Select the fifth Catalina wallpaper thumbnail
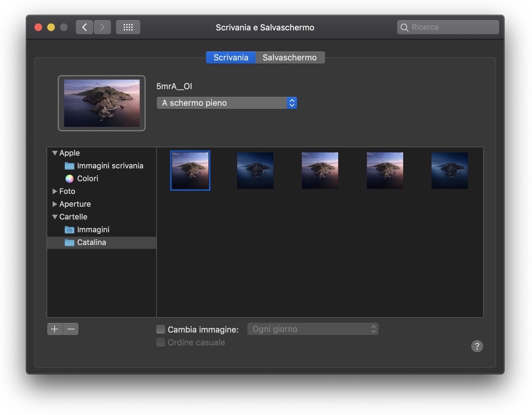Image resolution: width=532 pixels, height=415 pixels. 450,171
